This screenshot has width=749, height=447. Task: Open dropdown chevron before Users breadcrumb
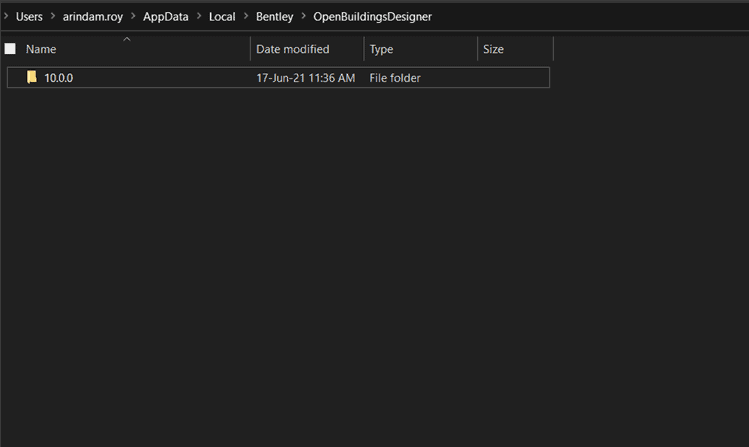coord(6,17)
